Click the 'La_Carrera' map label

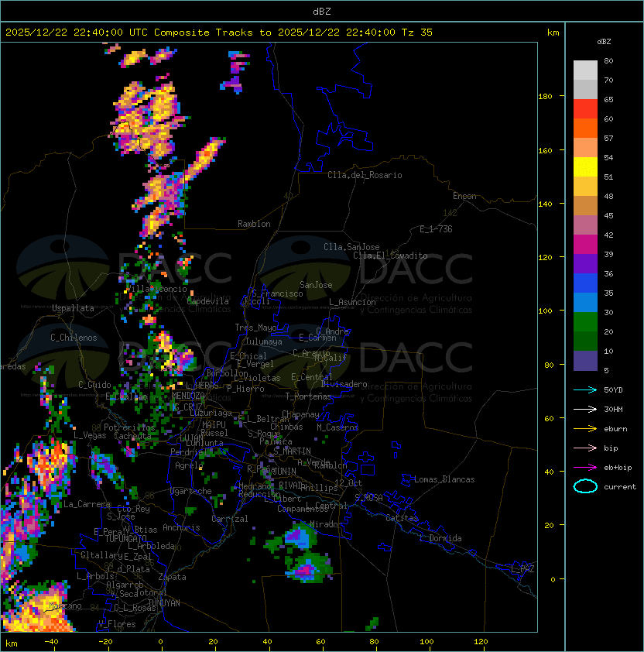tap(87, 504)
